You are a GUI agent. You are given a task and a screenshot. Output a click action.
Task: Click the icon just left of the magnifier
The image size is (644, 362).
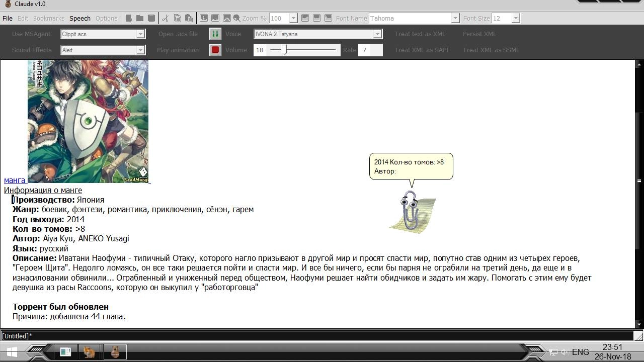pos(226,18)
